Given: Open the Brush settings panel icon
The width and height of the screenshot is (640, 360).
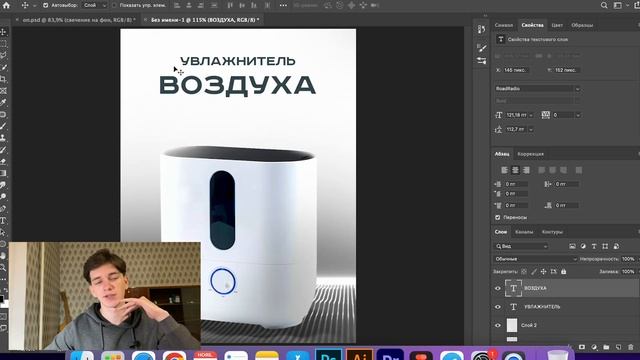Looking at the screenshot, I should click(x=482, y=48).
